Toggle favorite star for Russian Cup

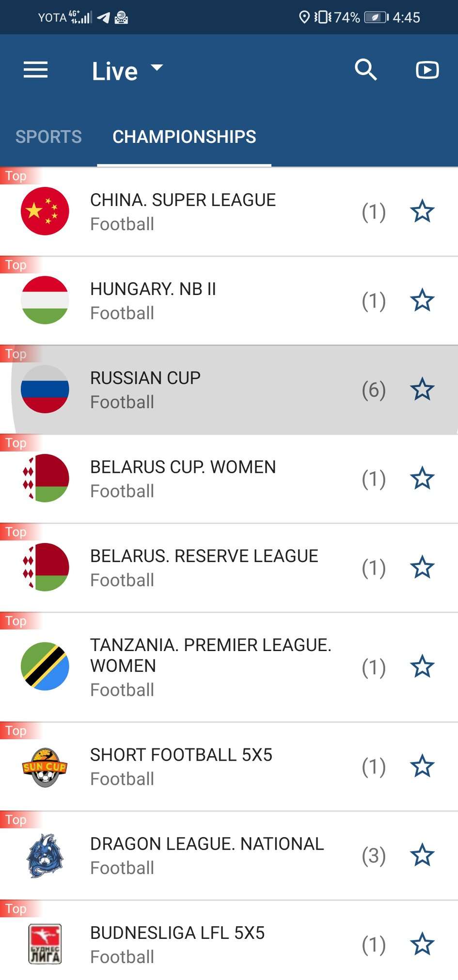(422, 389)
